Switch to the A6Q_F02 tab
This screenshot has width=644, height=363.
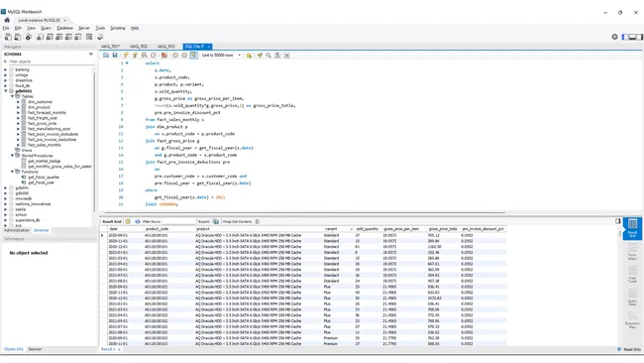[139, 47]
